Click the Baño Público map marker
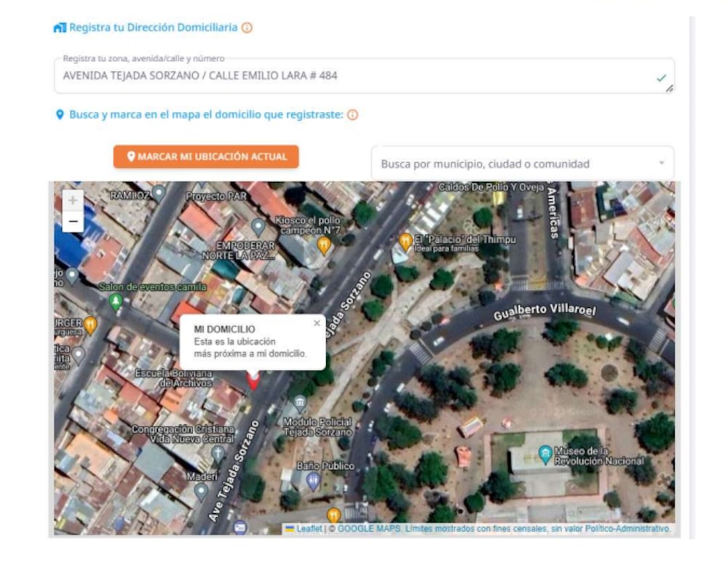Screen dimensions: 728x561 (313, 480)
